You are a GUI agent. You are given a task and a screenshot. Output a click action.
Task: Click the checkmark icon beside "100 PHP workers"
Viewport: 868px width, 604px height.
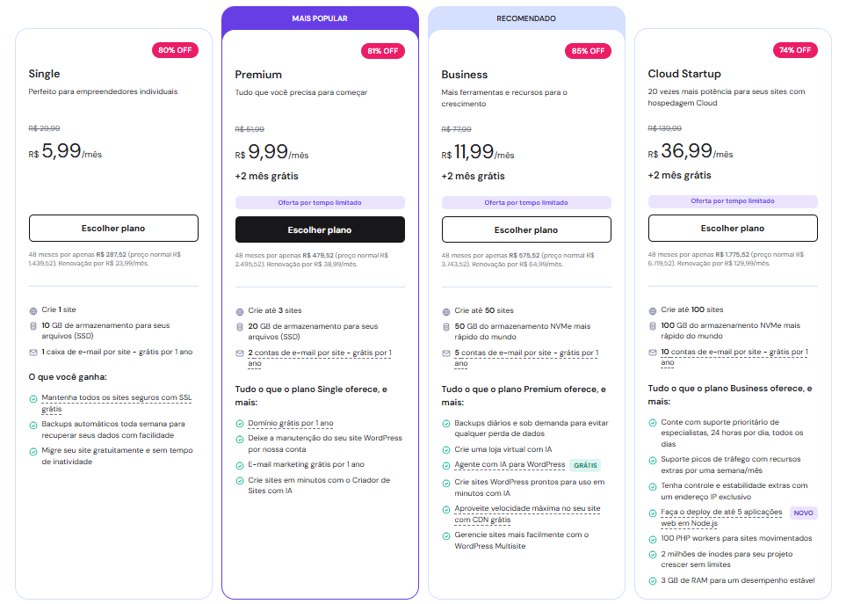click(x=653, y=538)
